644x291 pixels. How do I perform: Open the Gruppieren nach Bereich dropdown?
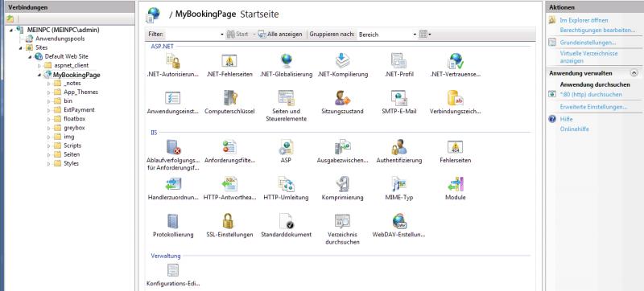click(x=387, y=35)
